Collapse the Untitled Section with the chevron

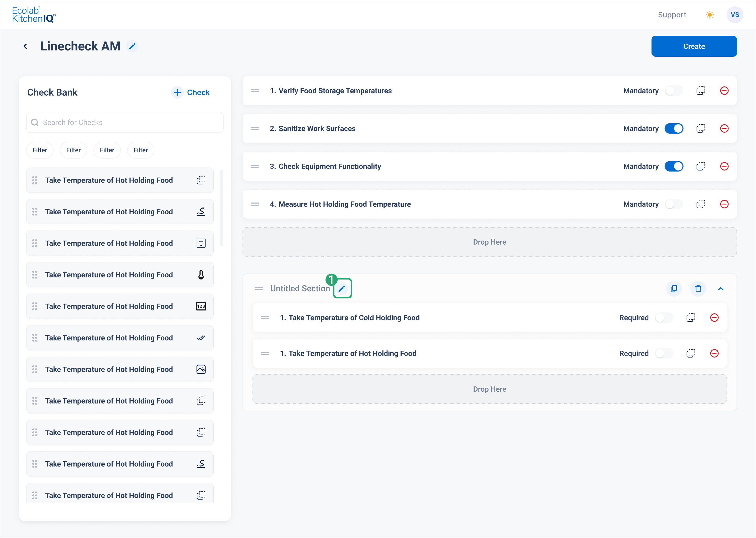721,288
